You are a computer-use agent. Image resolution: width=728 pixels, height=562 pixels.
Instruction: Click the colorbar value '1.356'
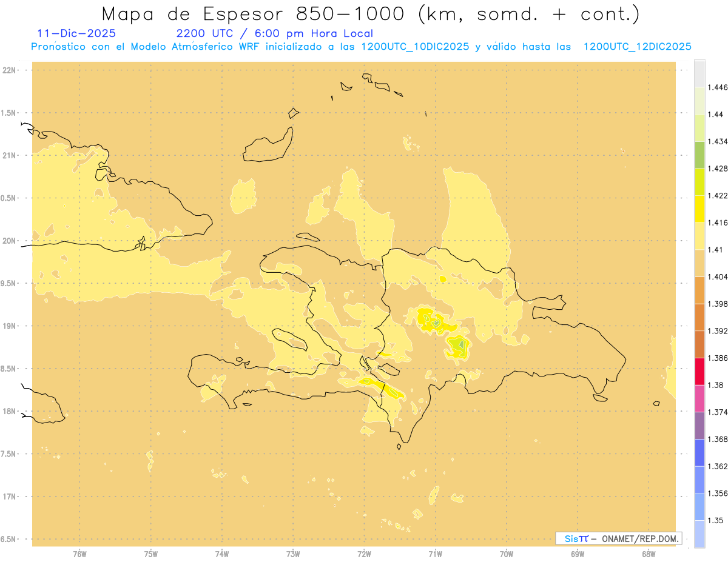click(x=717, y=493)
